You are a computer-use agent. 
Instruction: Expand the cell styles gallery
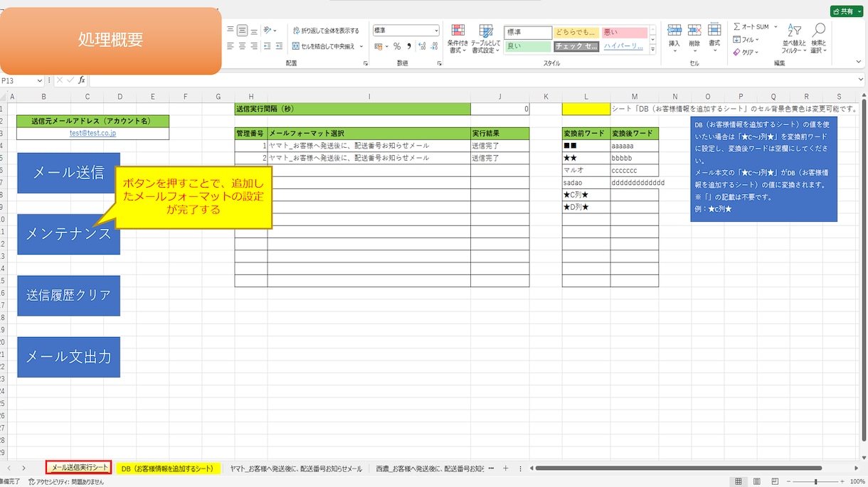click(654, 50)
